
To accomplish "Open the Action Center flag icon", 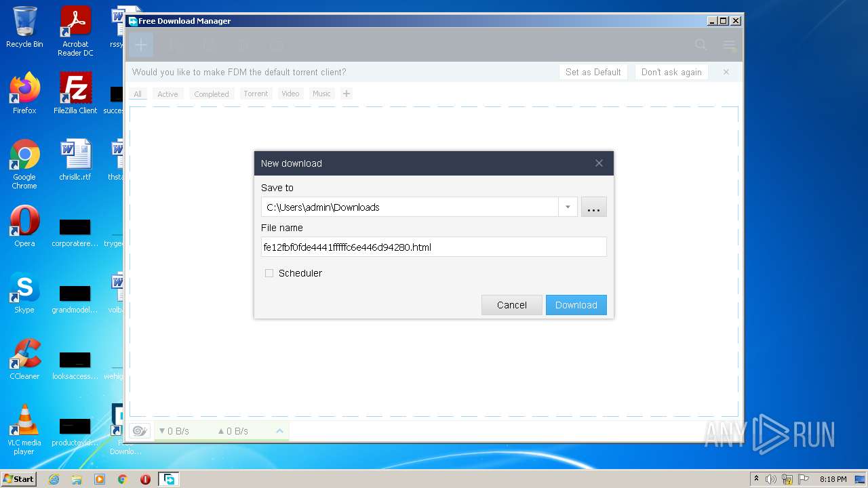I will pos(803,479).
